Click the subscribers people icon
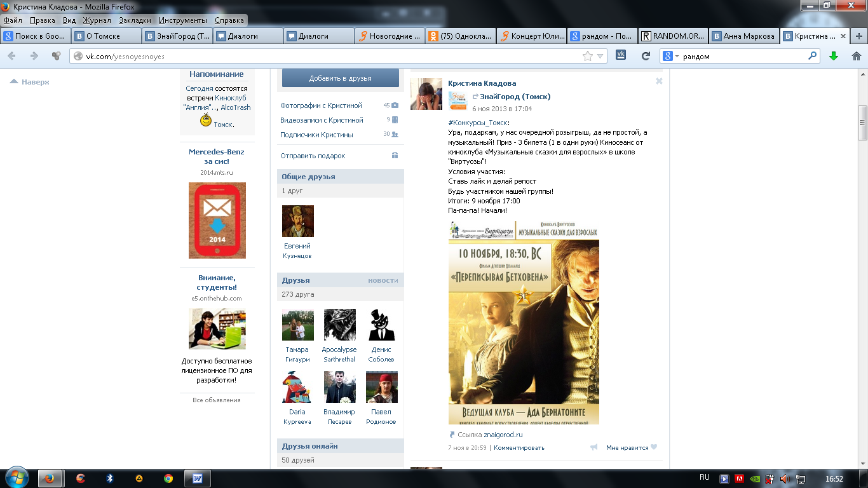868x488 pixels. [x=395, y=135]
